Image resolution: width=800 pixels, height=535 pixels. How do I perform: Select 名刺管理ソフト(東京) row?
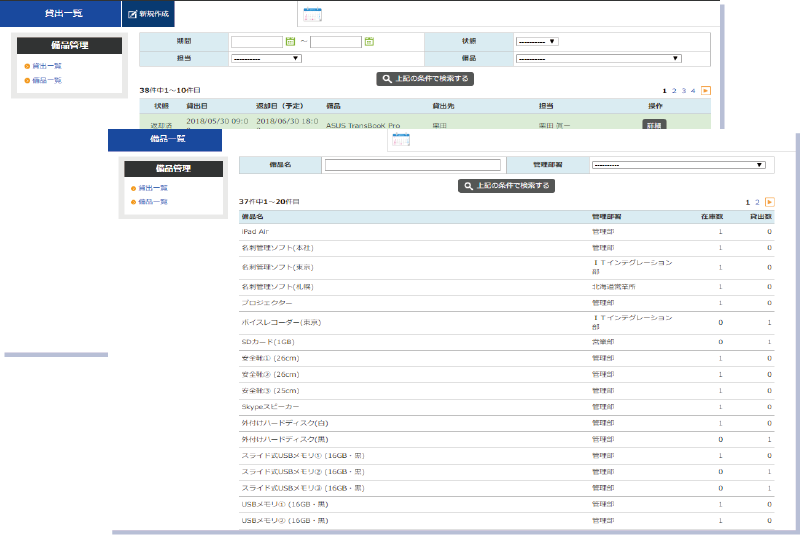tap(507, 267)
